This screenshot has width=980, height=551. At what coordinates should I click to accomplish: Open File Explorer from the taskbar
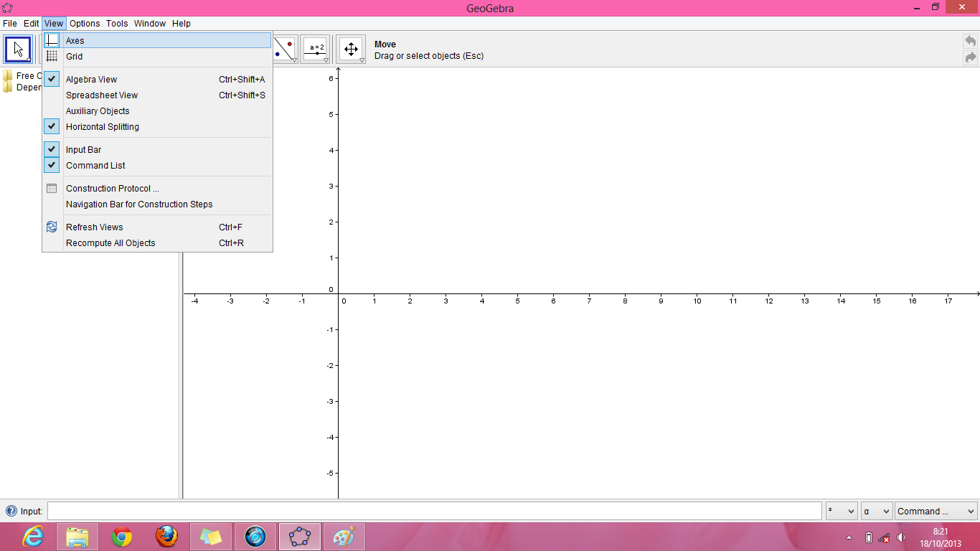[77, 537]
